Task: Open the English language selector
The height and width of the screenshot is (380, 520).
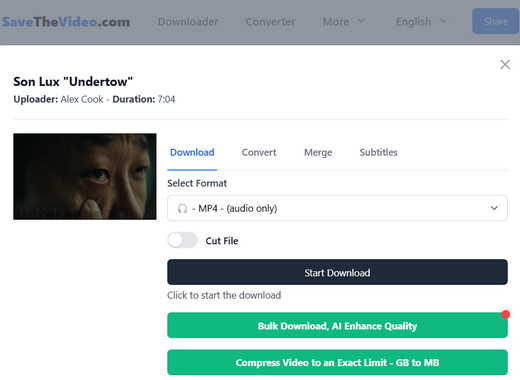Action: (x=421, y=22)
